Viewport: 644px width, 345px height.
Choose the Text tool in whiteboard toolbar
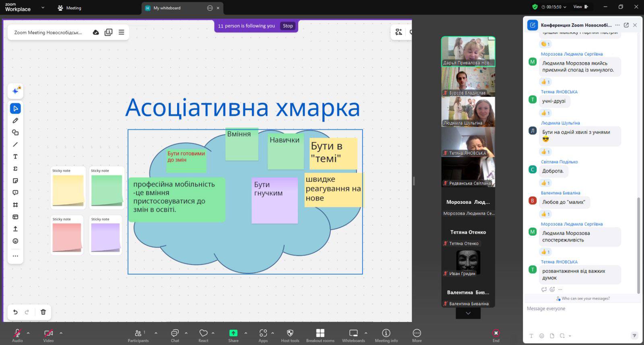pos(15,157)
